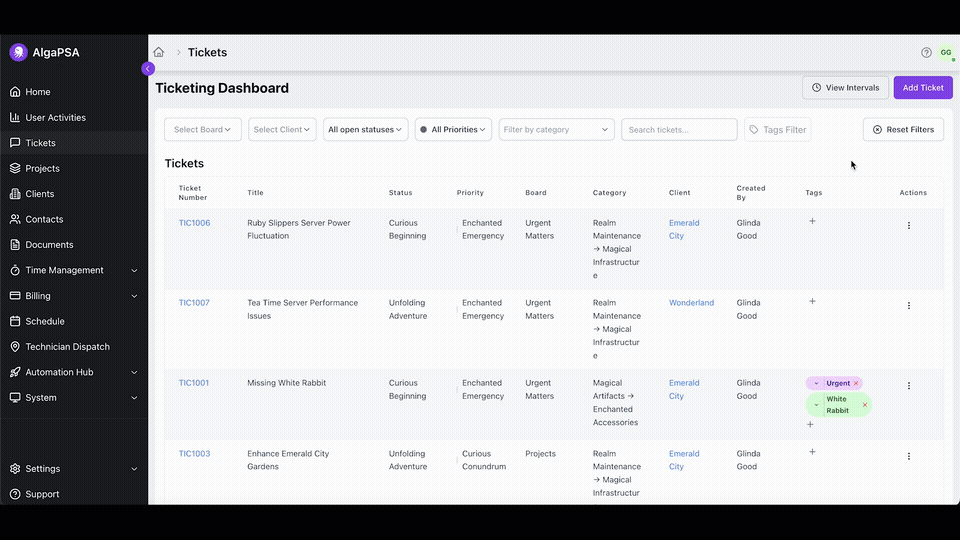Open the Select Board dropdown
This screenshot has width=960, height=540.
point(202,129)
